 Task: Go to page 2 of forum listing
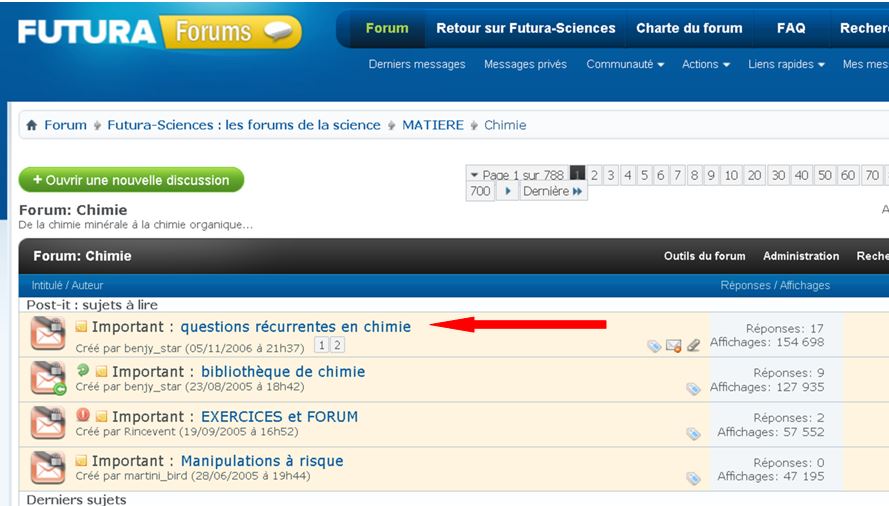pyautogui.click(x=594, y=175)
